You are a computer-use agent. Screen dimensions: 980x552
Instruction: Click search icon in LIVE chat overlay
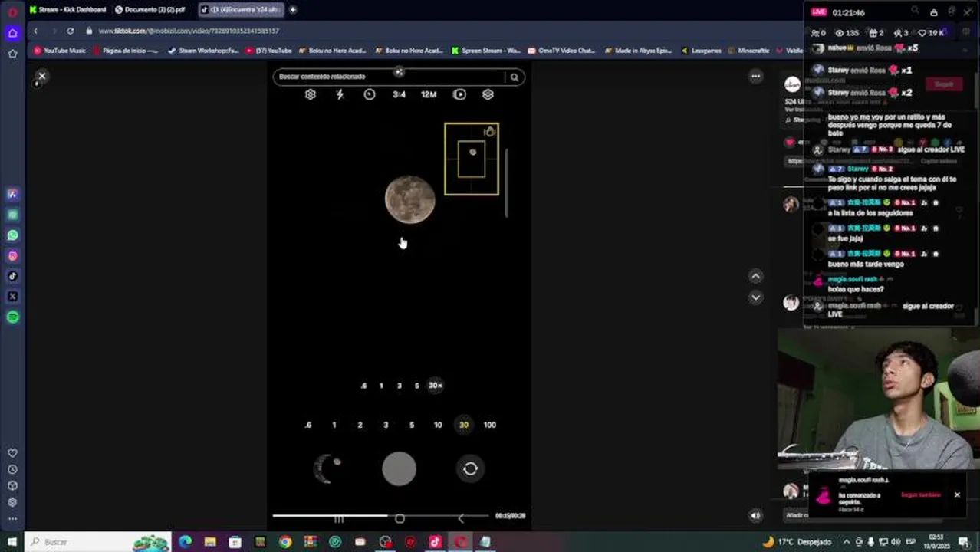915,11
